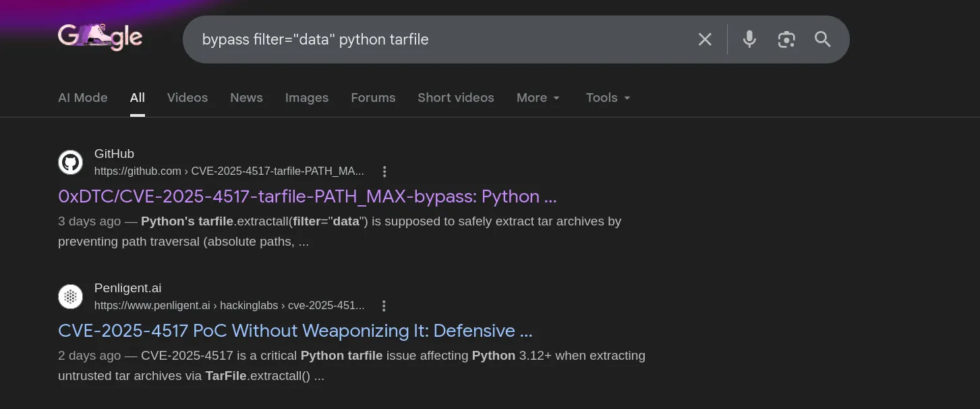The image size is (980, 409).
Task: Submit search with magnifying glass icon
Action: 823,39
